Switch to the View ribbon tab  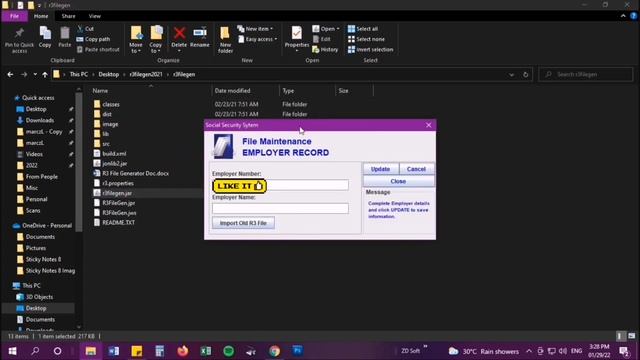pos(95,16)
